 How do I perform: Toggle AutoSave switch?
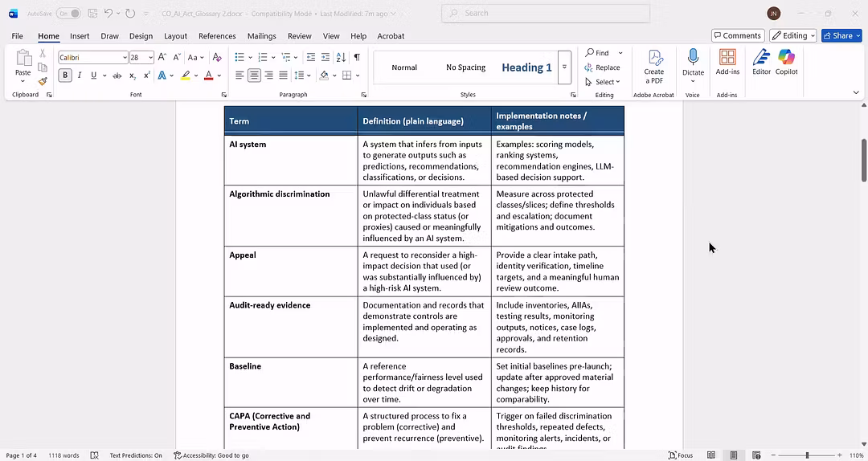tap(68, 14)
